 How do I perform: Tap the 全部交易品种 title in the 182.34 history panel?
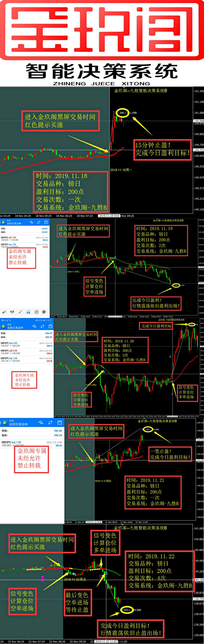point(18,424)
